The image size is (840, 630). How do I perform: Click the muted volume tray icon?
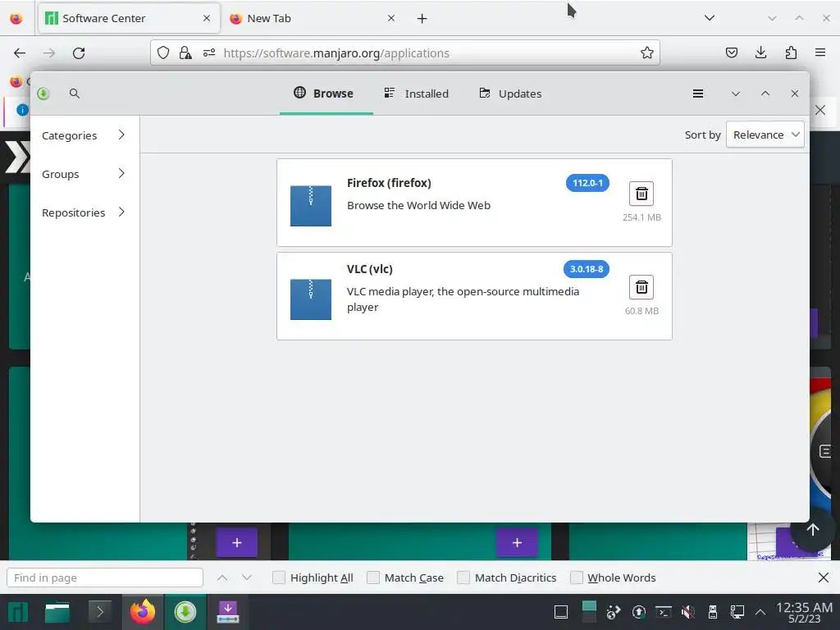[688, 612]
